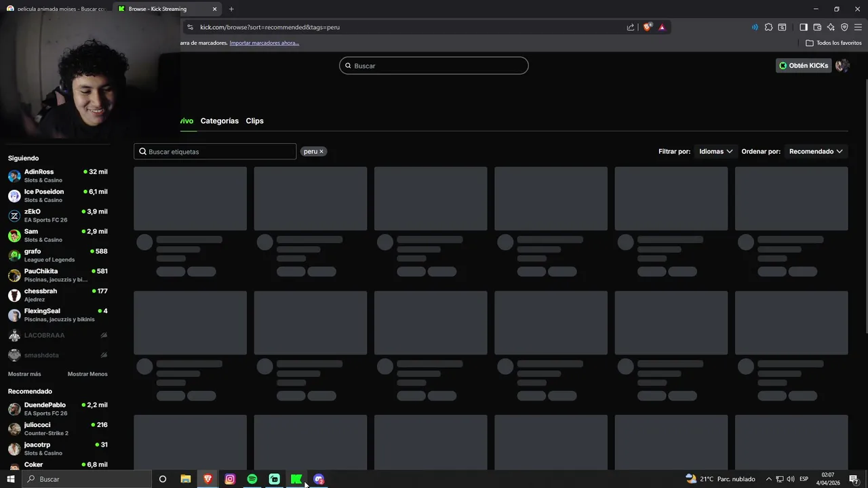Click the Brave Rewards triangle icon
The image size is (868, 488).
[x=662, y=27]
